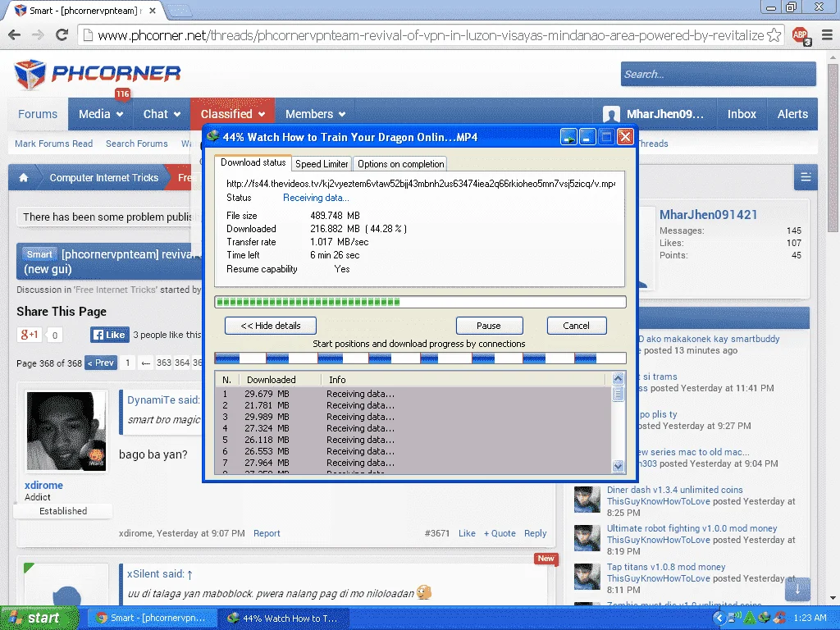This screenshot has width=840, height=630.
Task: Open Tap titans v1.0.8 mod money thread
Action: [x=666, y=567]
